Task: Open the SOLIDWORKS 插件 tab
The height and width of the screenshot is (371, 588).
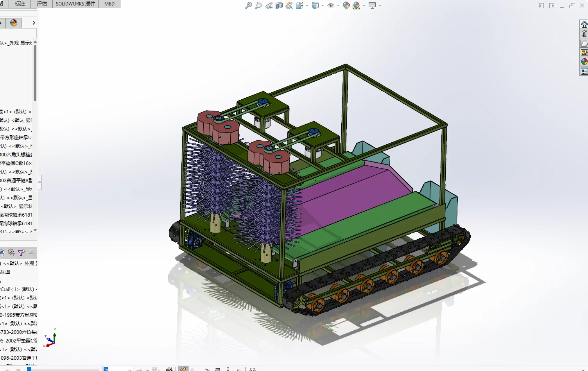Action: 75,4
